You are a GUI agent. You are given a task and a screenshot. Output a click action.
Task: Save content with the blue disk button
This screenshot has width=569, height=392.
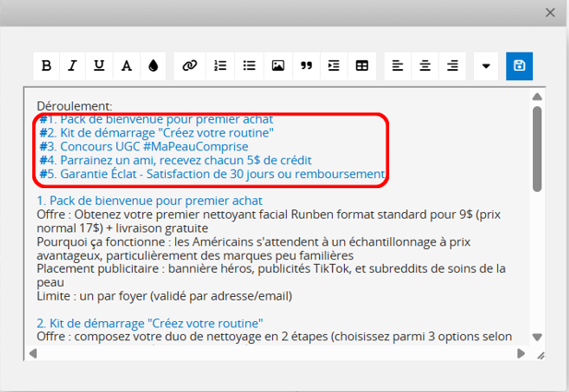point(519,65)
